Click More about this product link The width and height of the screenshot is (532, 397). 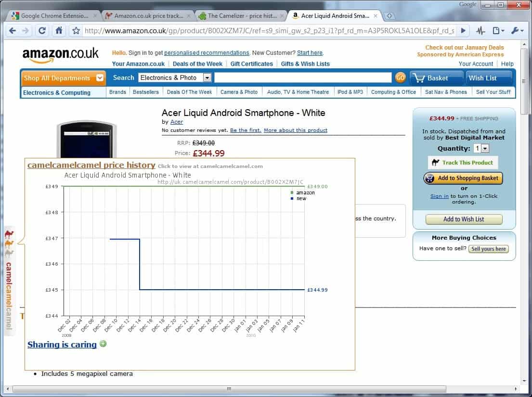[296, 130]
